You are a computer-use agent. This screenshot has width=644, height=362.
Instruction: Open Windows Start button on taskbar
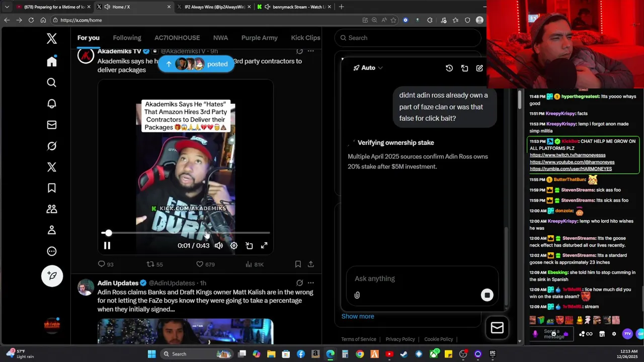(x=152, y=354)
